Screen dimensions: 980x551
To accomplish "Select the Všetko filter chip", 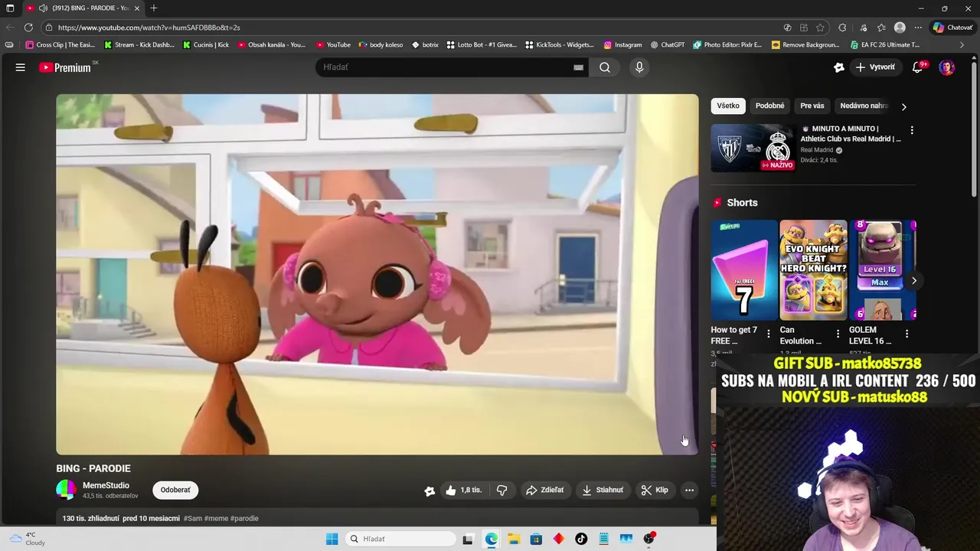I will coord(728,106).
